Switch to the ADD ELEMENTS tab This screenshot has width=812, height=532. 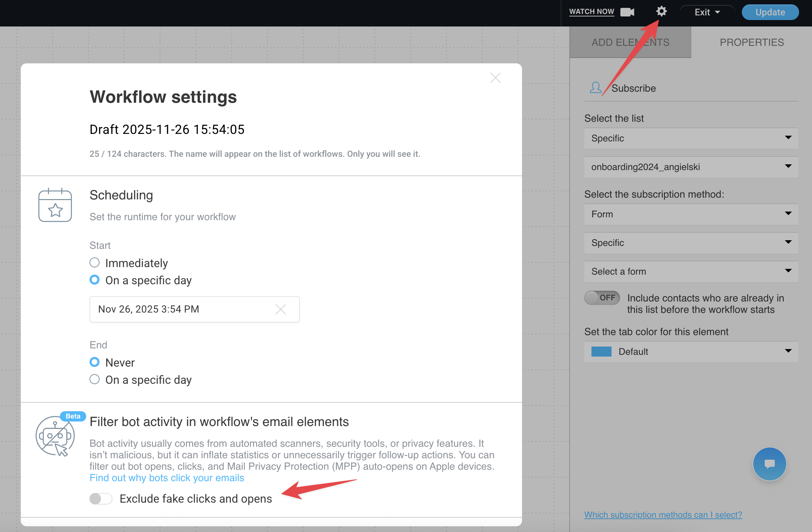(x=630, y=42)
